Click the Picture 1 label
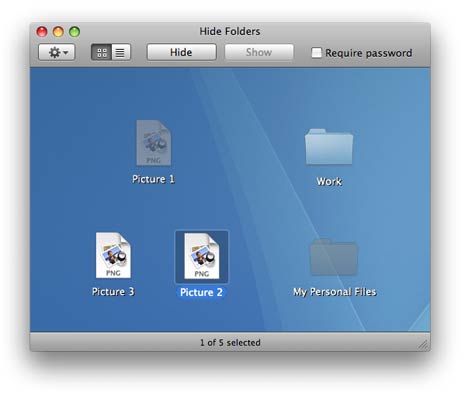Image resolution: width=465 pixels, height=393 pixels. tap(153, 179)
